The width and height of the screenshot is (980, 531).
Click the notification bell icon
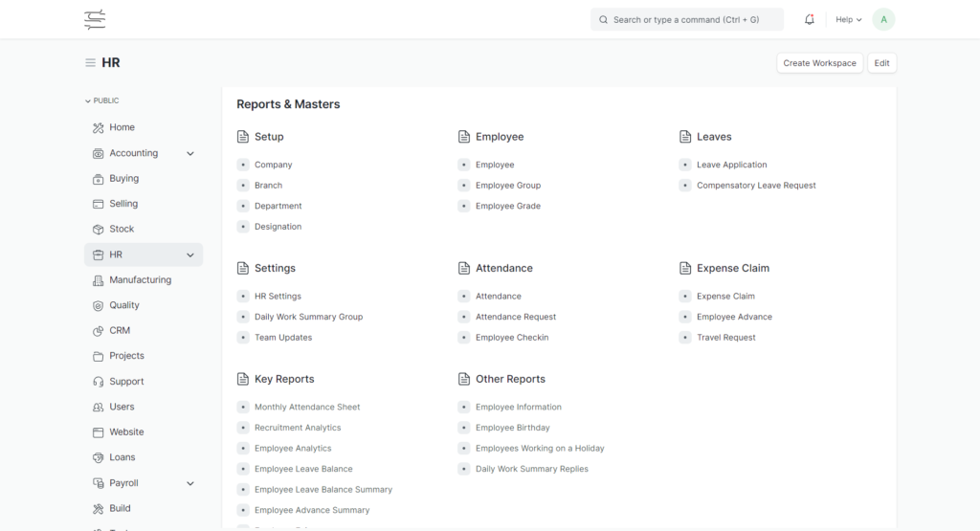click(810, 19)
